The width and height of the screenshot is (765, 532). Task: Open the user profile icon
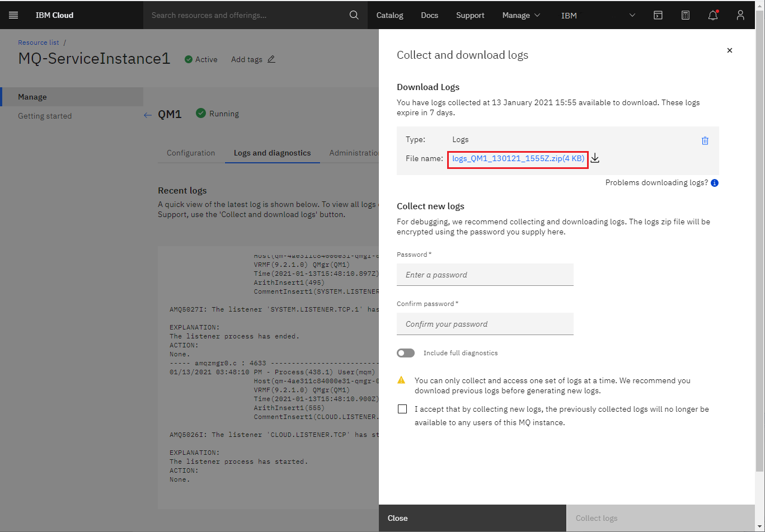click(740, 15)
